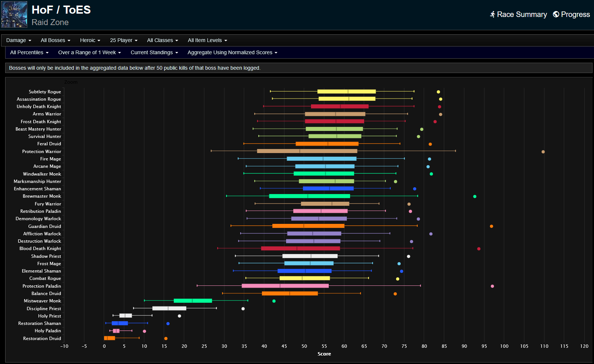Click the Progress globe icon
This screenshot has height=364, width=594.
pyautogui.click(x=556, y=14)
